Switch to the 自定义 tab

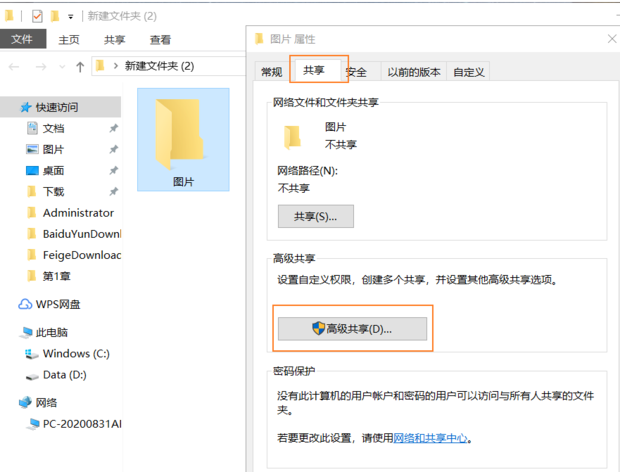[x=469, y=72]
